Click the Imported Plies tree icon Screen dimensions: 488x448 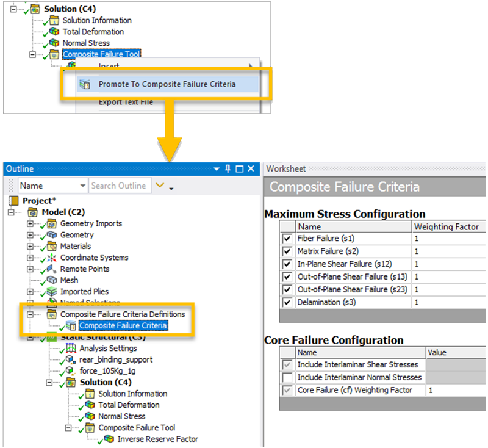(x=52, y=292)
